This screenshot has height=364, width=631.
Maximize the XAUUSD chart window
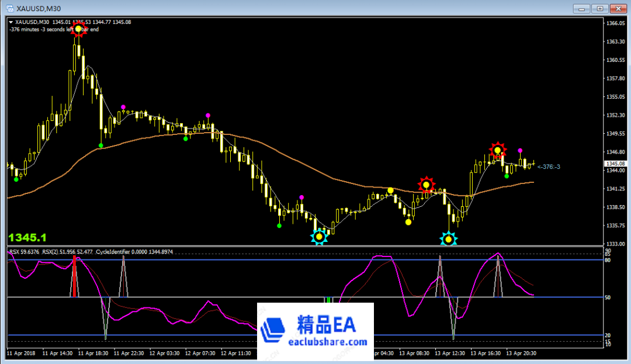[599, 9]
